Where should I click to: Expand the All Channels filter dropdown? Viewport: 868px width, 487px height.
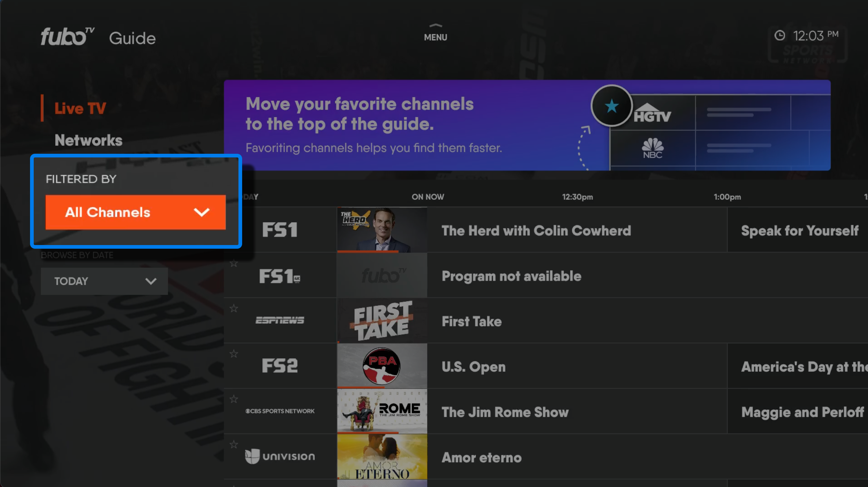pos(135,212)
